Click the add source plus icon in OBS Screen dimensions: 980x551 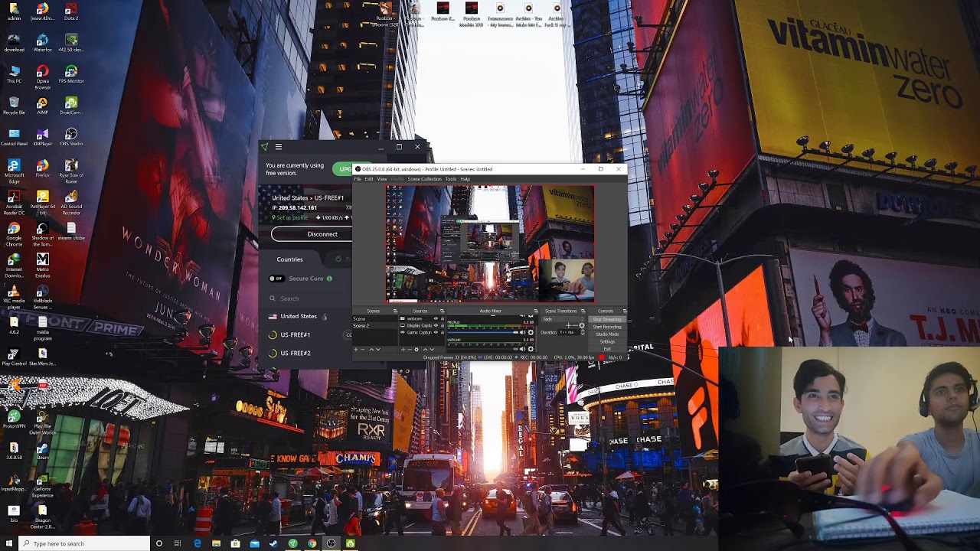pos(403,349)
